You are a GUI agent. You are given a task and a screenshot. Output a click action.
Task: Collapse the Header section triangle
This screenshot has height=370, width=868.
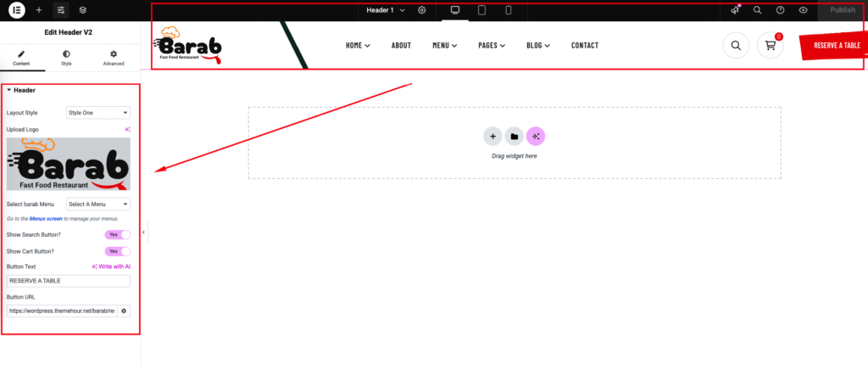[8, 90]
